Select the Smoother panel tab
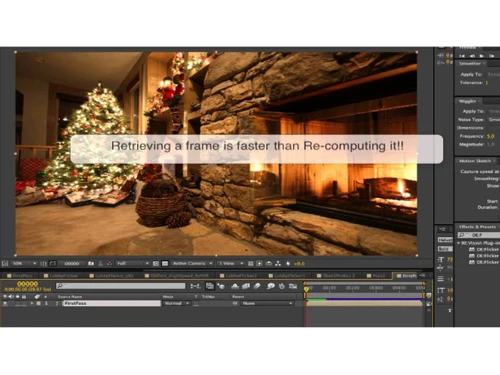 tap(470, 63)
